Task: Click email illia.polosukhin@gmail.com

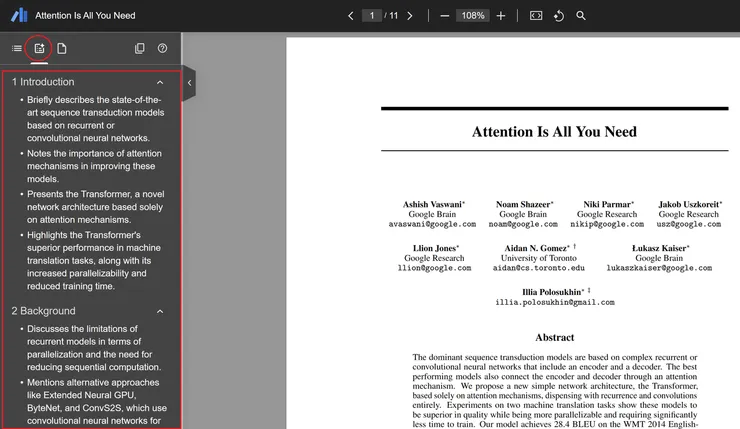Action: pos(555,303)
